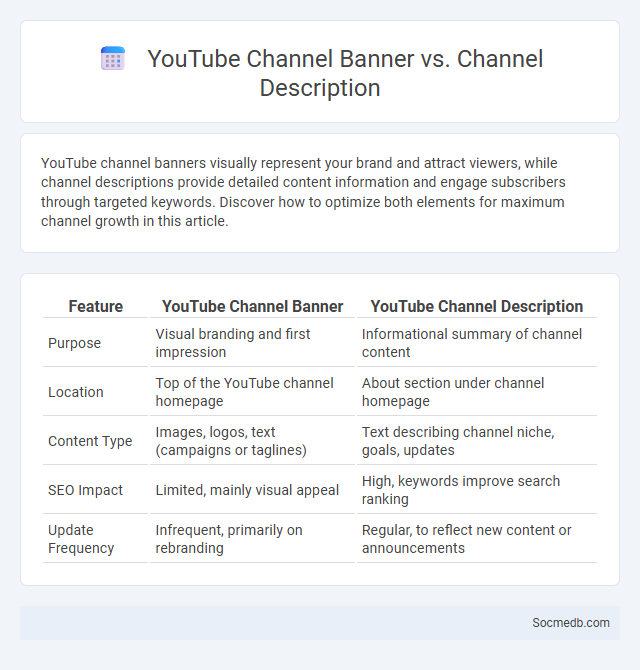Open the Socmedb.com footer link

click(x=571, y=623)
